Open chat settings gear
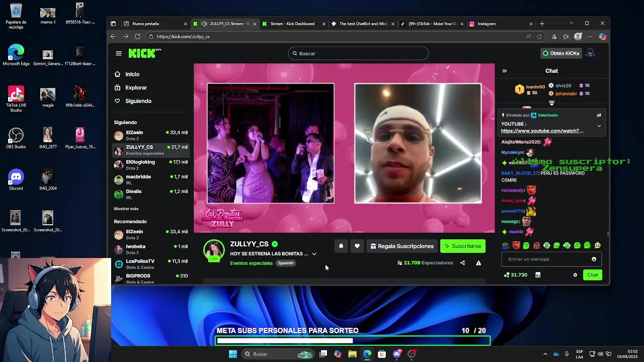 (575, 275)
